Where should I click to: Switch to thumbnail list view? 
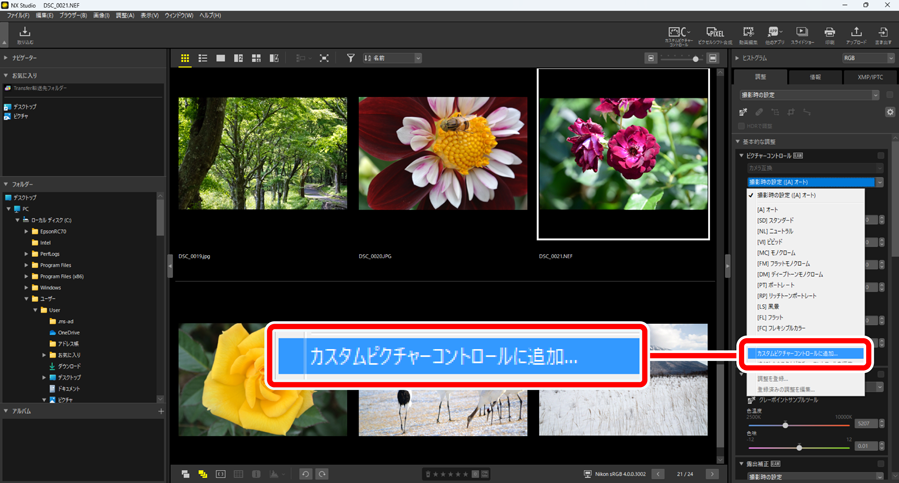tap(203, 59)
